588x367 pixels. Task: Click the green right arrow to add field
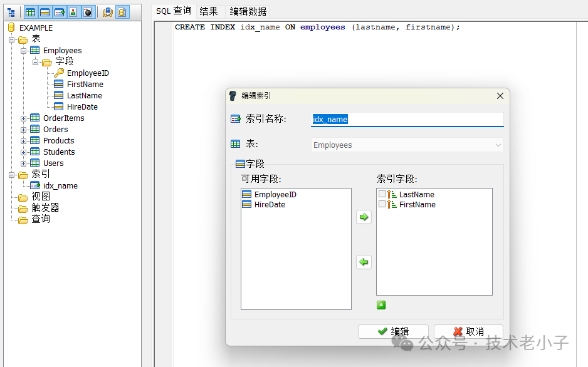(x=364, y=217)
